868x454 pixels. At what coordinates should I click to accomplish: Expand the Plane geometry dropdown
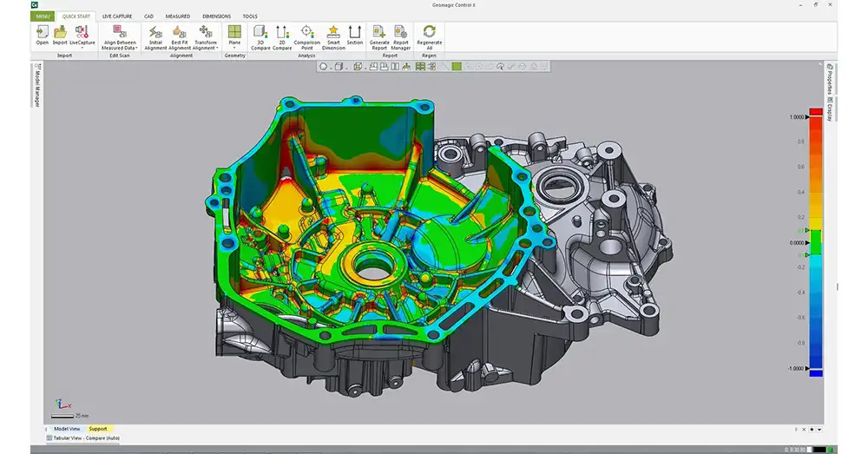[234, 48]
